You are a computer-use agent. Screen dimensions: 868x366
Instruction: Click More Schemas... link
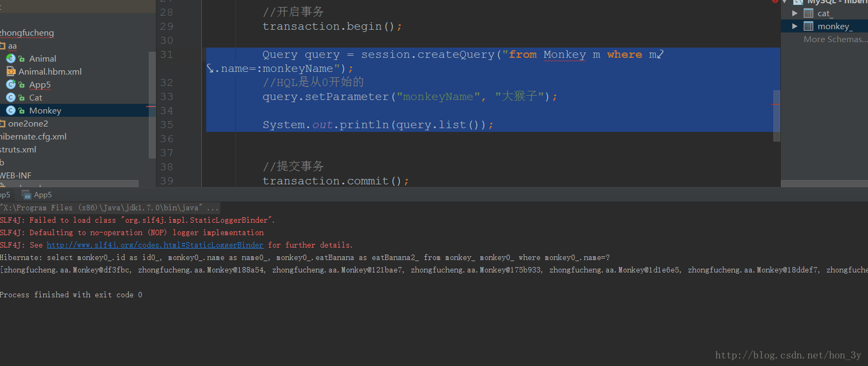coord(835,39)
